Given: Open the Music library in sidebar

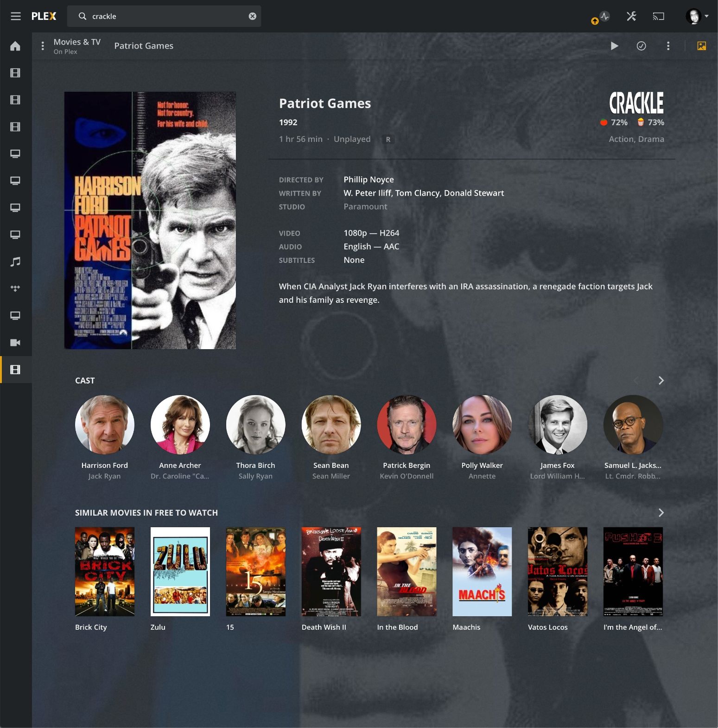Looking at the screenshot, I should pos(16,262).
